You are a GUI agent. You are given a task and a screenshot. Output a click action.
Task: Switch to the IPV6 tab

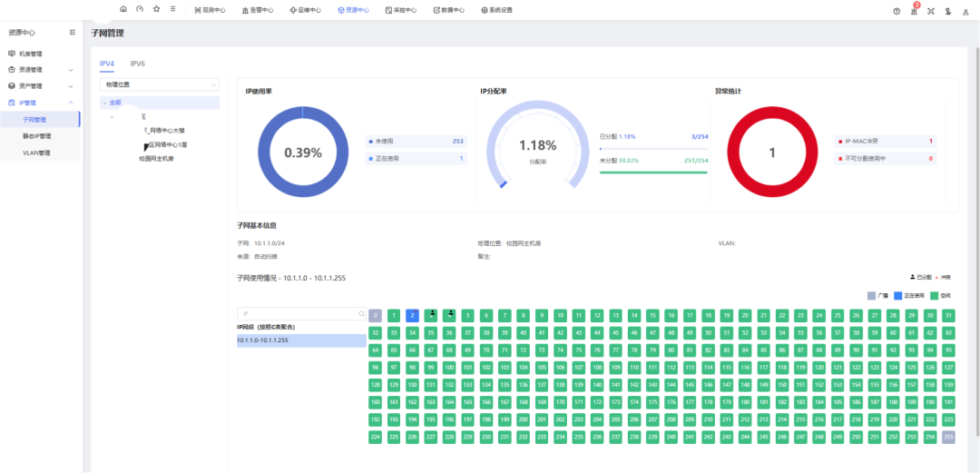(x=138, y=64)
